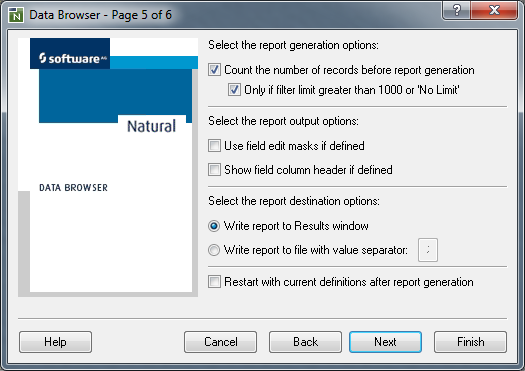The height and width of the screenshot is (371, 525).
Task: Click the DATA BROWSER banner text
Action: pos(74,188)
